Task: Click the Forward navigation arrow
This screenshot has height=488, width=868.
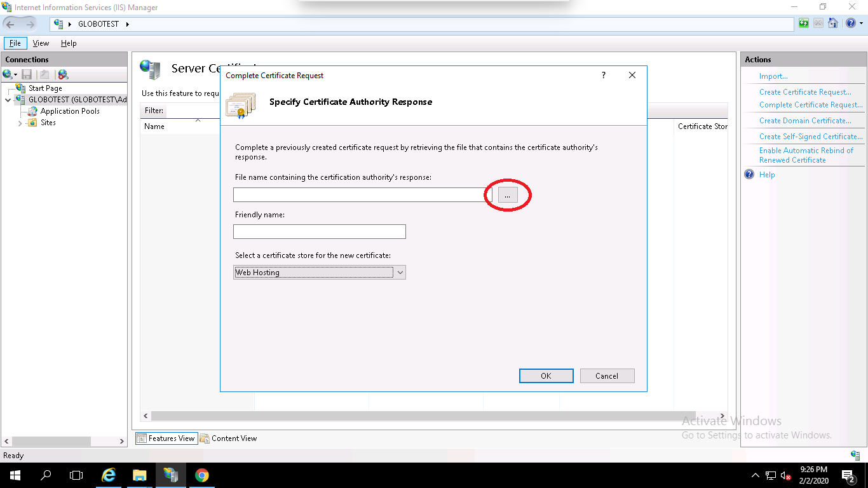Action: tap(30, 24)
